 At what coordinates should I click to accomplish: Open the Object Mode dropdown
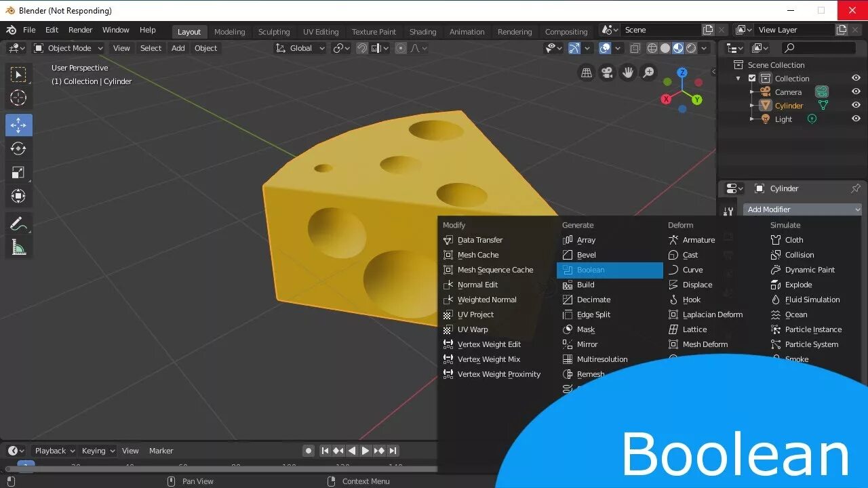[68, 48]
